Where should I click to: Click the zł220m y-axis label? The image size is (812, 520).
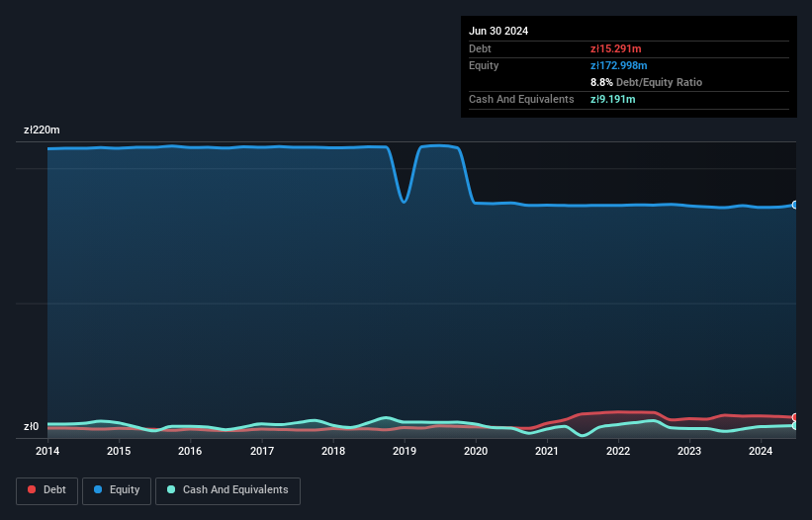pos(42,130)
